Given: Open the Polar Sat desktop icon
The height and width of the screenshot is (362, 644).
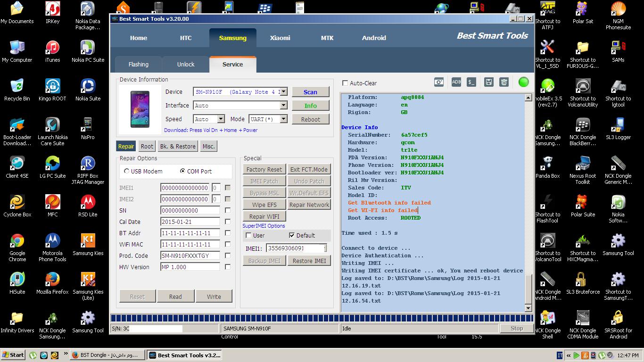Looking at the screenshot, I should coord(583,13).
